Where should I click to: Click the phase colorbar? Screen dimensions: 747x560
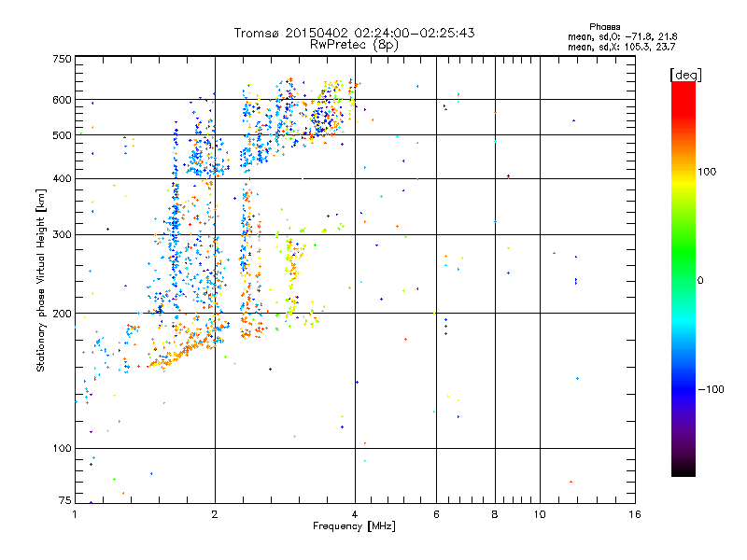684,279
